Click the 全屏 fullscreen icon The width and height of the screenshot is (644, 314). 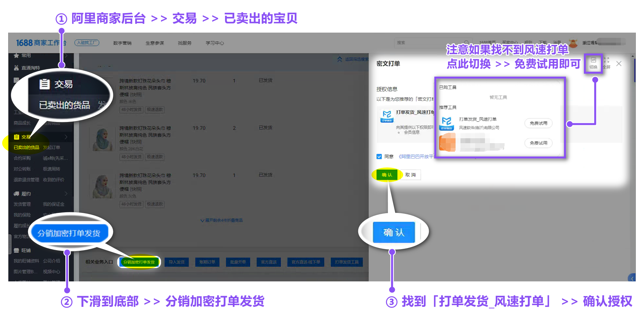click(x=606, y=60)
